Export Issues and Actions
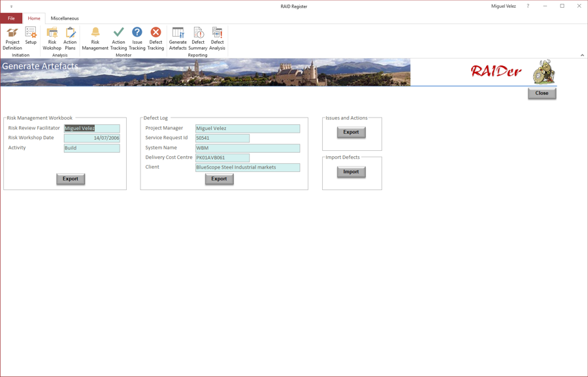The image size is (588, 377). [351, 133]
